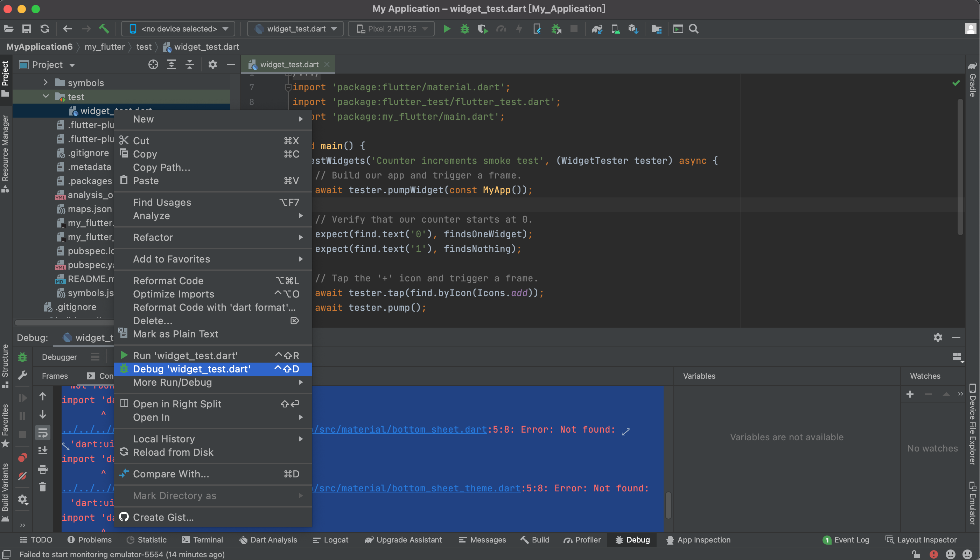Expand the More Run/Debug submenu
Viewport: 980px width, 560px height.
(x=213, y=382)
